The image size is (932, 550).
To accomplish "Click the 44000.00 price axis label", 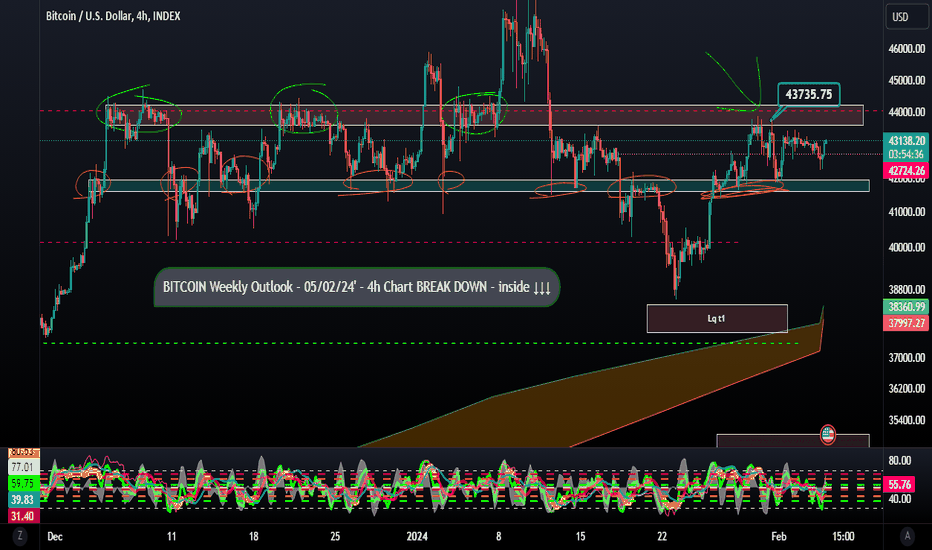I will click(x=906, y=112).
